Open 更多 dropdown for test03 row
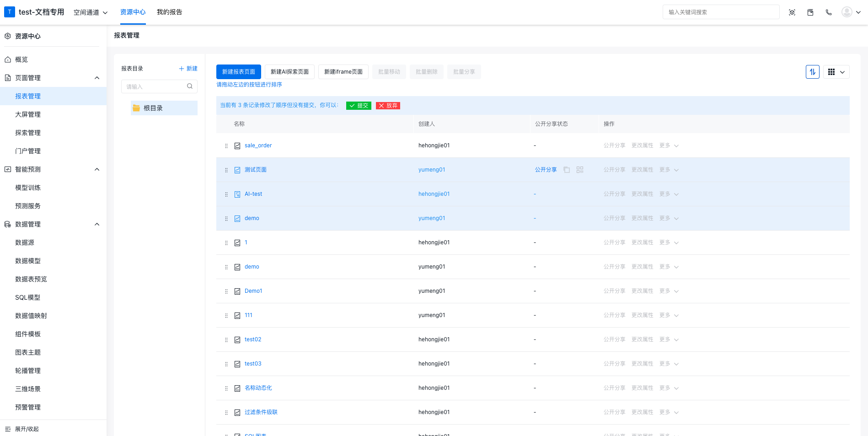The width and height of the screenshot is (868, 436). click(x=669, y=364)
